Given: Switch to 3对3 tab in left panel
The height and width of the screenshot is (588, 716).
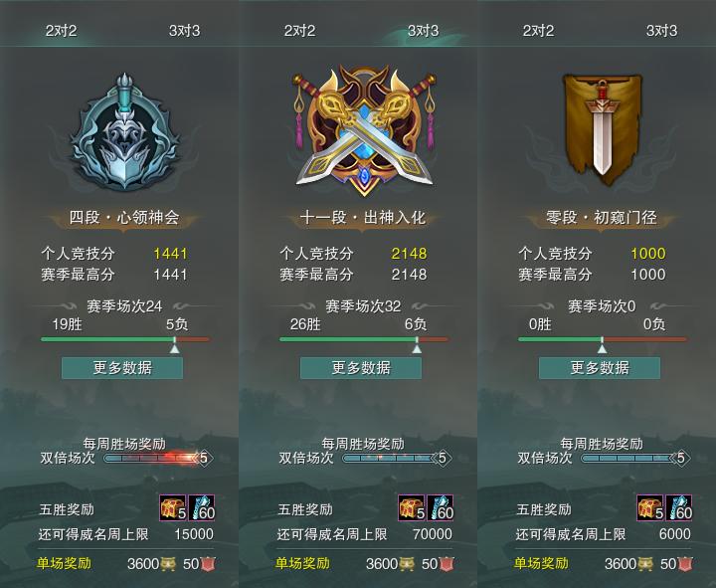Looking at the screenshot, I should (x=185, y=31).
